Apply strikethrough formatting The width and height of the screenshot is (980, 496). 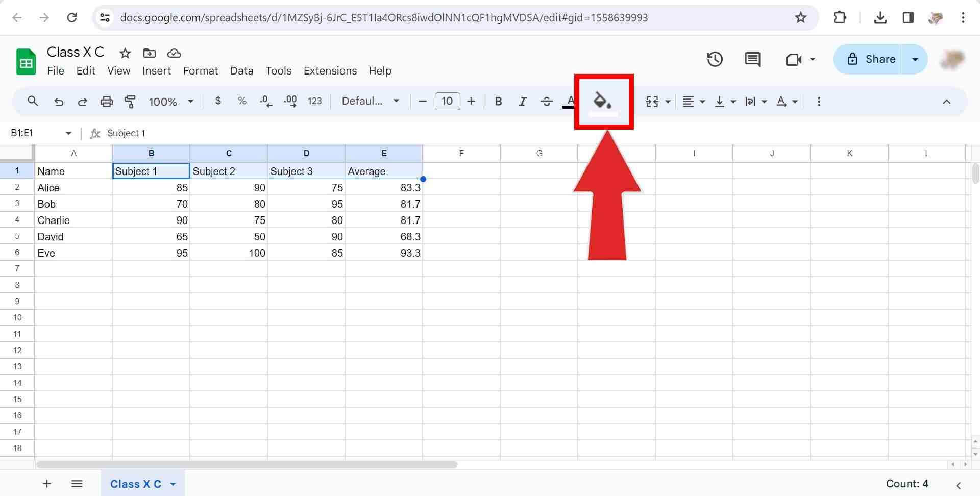click(x=546, y=101)
